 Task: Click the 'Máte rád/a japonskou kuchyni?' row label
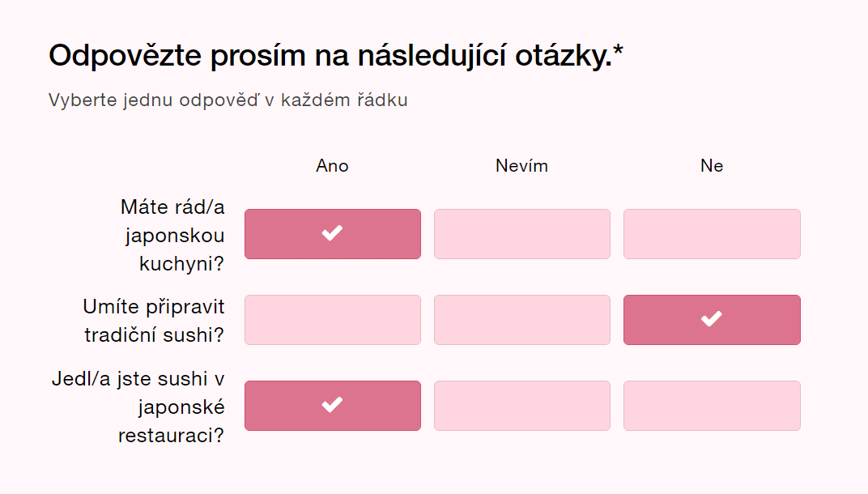(x=173, y=235)
